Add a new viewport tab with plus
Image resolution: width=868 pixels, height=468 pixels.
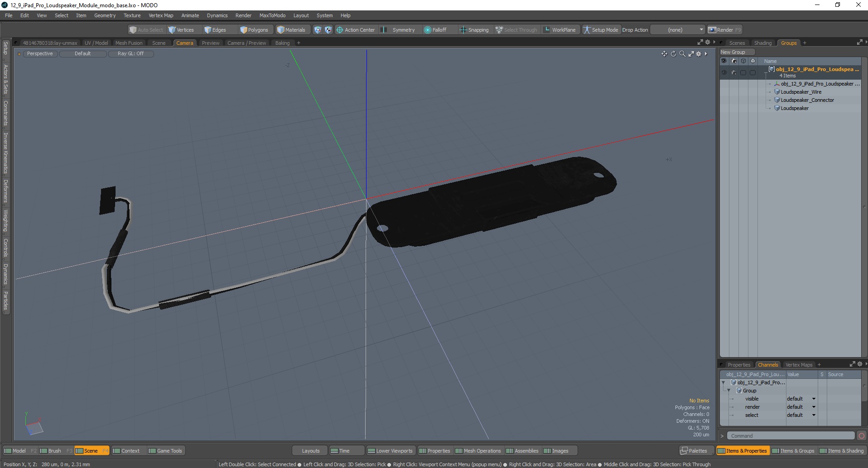pos(299,43)
